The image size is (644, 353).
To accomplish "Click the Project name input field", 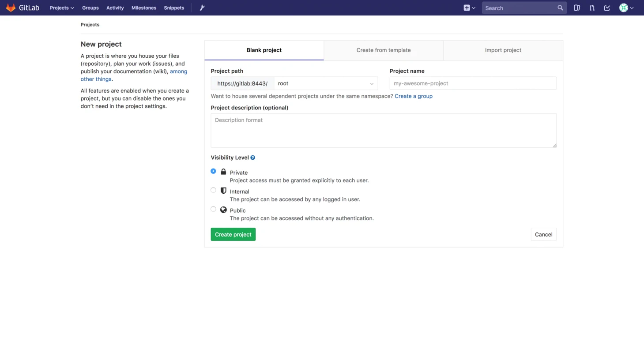I will 473,83.
